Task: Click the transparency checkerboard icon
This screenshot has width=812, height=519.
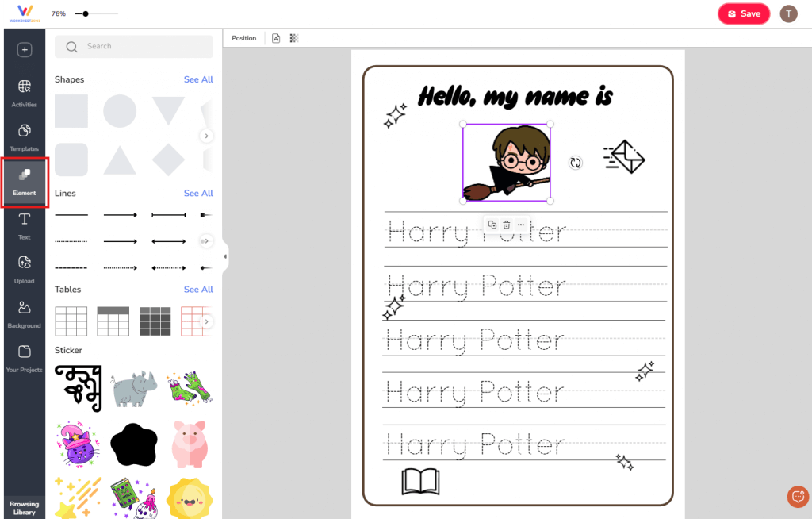Action: 294,38
